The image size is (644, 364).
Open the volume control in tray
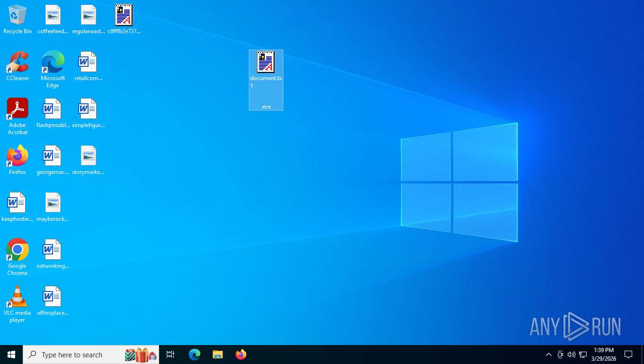(572, 355)
